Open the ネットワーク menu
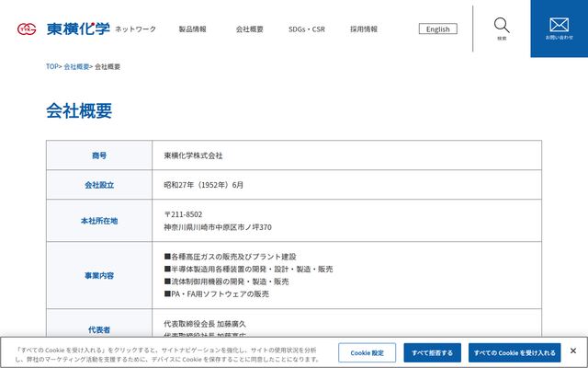This screenshot has width=588, height=368. [135, 29]
